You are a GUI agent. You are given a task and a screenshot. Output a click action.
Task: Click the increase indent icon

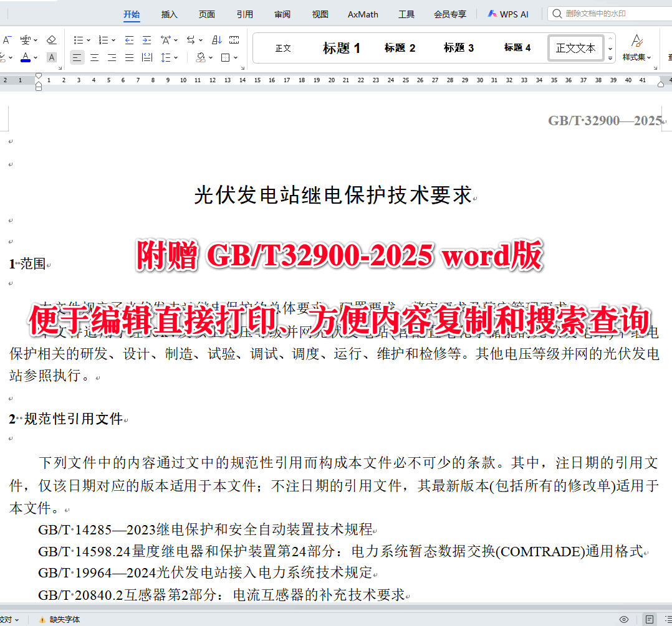coord(146,39)
